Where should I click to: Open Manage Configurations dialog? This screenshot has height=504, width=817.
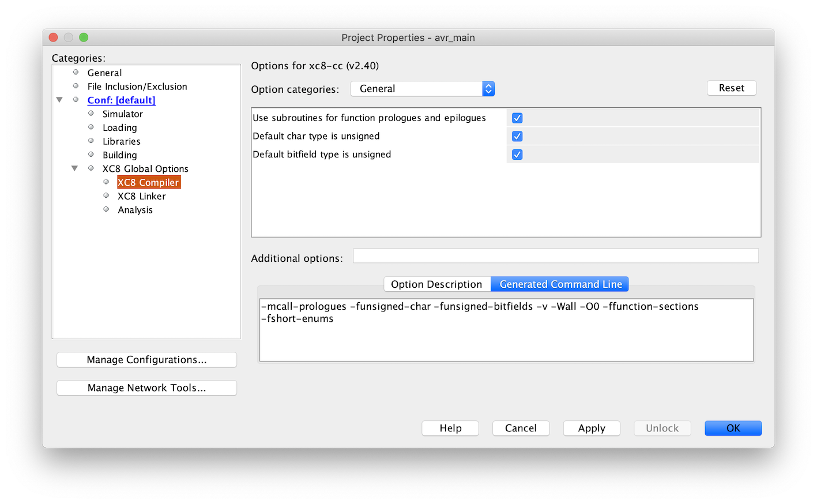(146, 360)
